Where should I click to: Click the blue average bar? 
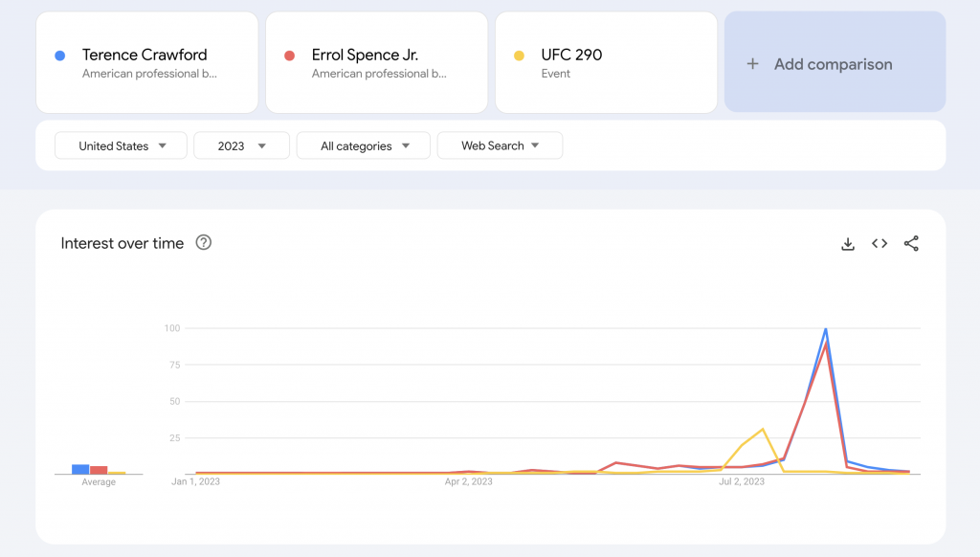click(80, 469)
